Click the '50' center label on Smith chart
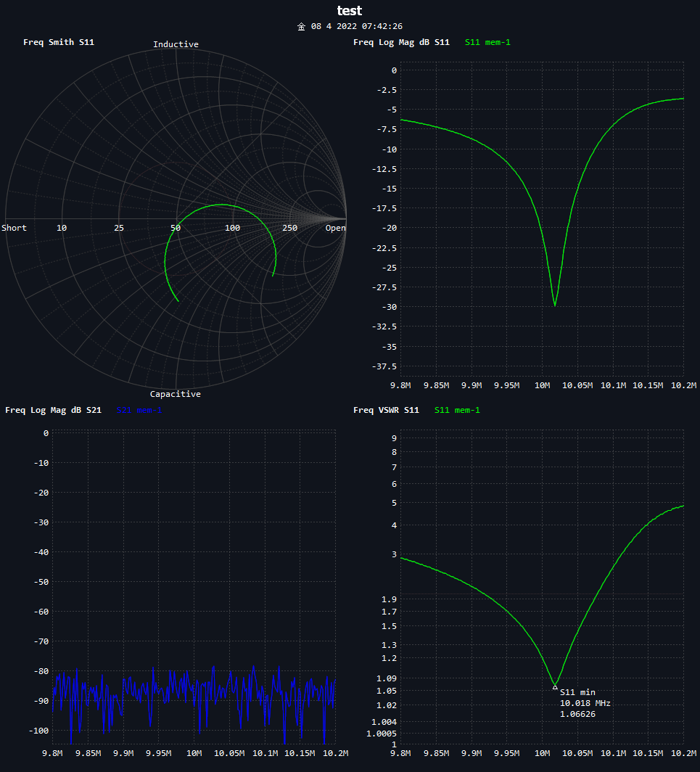The width and height of the screenshot is (700, 772). coord(176,228)
